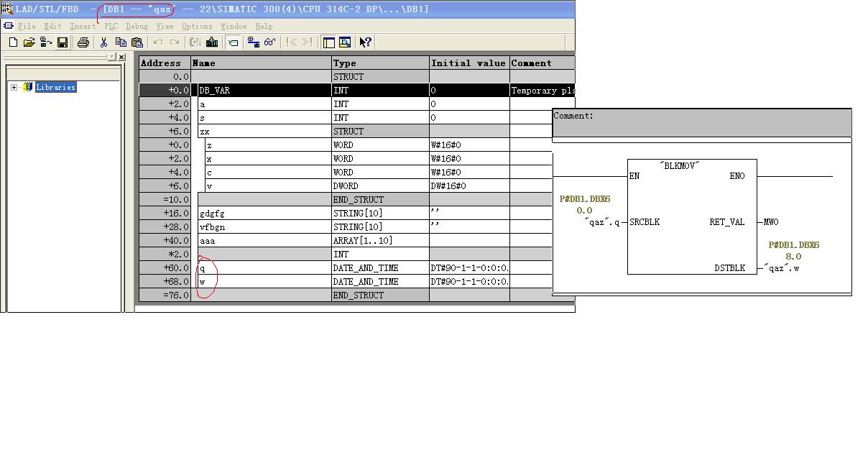This screenshot has width=868, height=458.
Task: Print using the printer toolbar icon
Action: (x=83, y=42)
